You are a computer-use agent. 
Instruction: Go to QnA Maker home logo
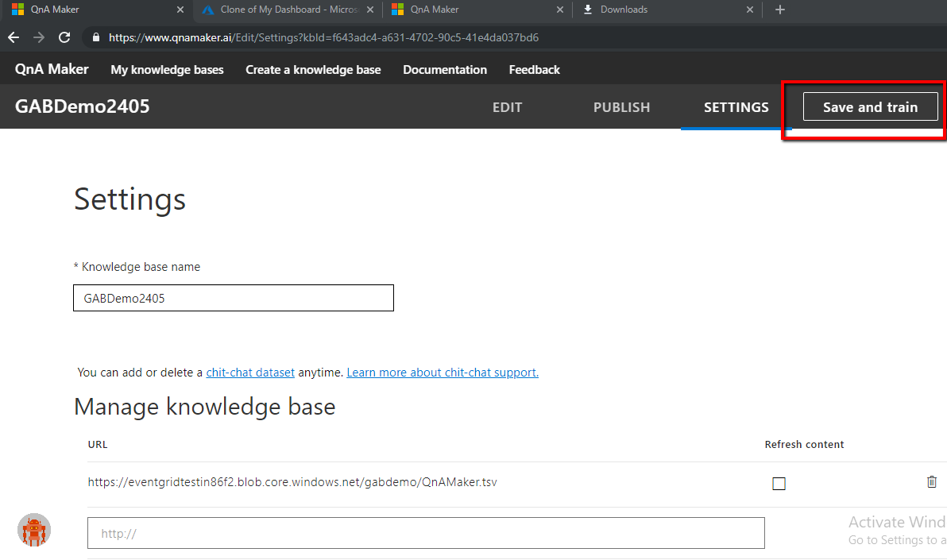(52, 69)
